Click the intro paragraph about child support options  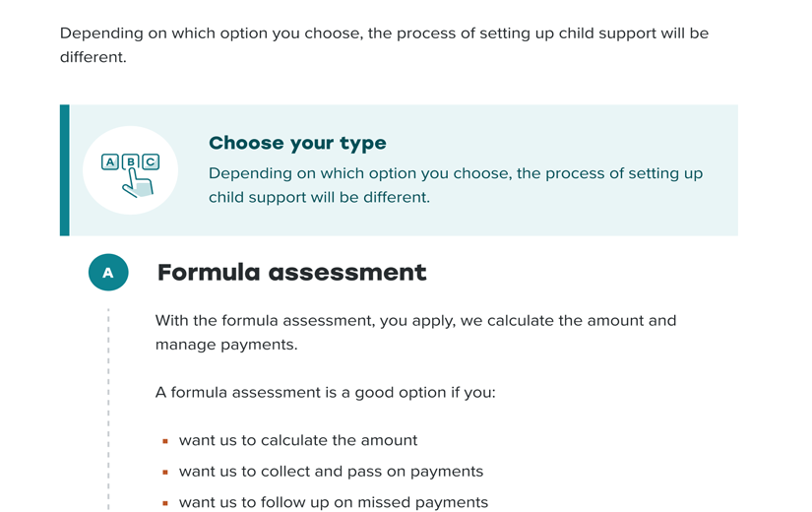[x=384, y=45]
